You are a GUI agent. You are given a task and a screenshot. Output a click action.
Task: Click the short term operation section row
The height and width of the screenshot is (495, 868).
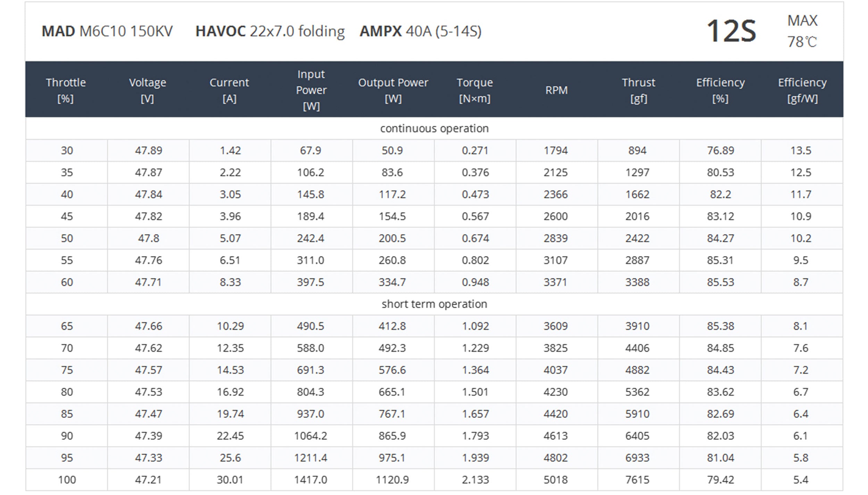pos(434,304)
